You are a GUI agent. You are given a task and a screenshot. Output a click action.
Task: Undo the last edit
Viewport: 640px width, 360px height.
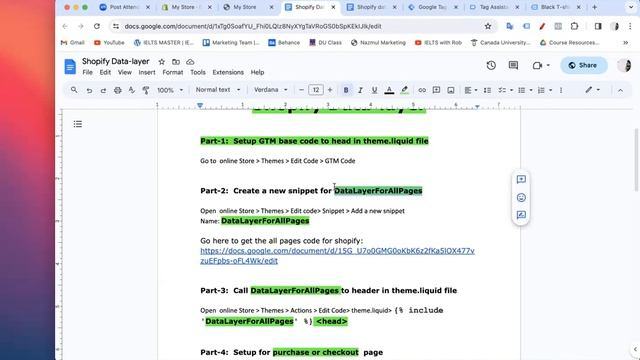pos(89,90)
